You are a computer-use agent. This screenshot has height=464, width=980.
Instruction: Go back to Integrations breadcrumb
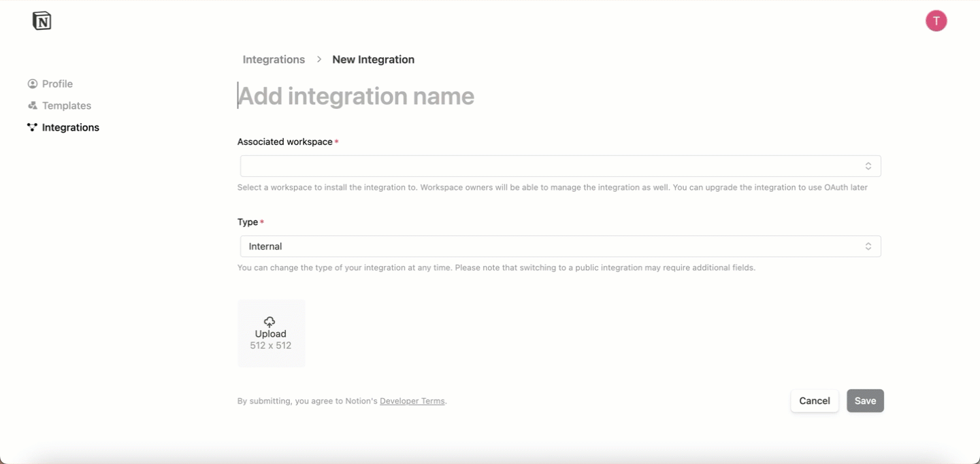[274, 59]
